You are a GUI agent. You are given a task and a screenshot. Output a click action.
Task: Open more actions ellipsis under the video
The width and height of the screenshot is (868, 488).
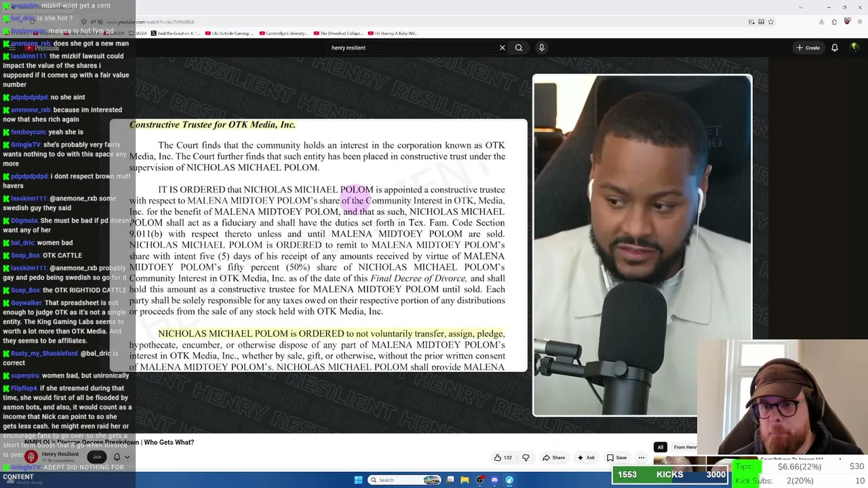[x=641, y=457]
